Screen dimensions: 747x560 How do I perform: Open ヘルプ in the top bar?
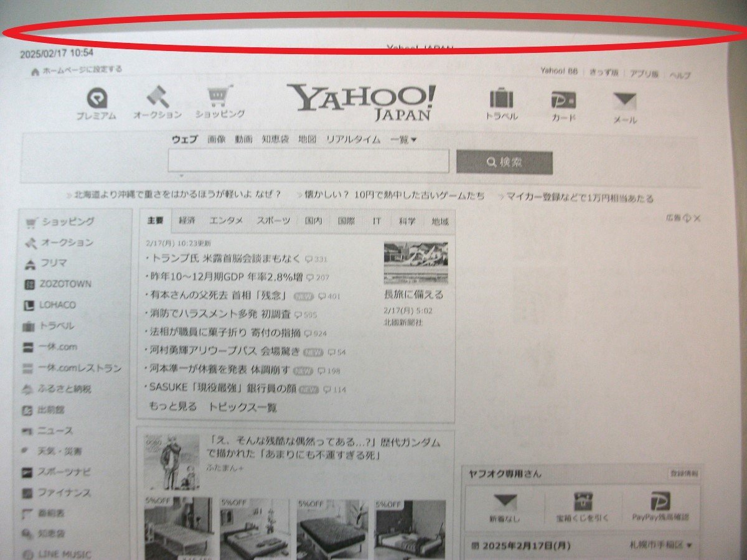pos(681,72)
